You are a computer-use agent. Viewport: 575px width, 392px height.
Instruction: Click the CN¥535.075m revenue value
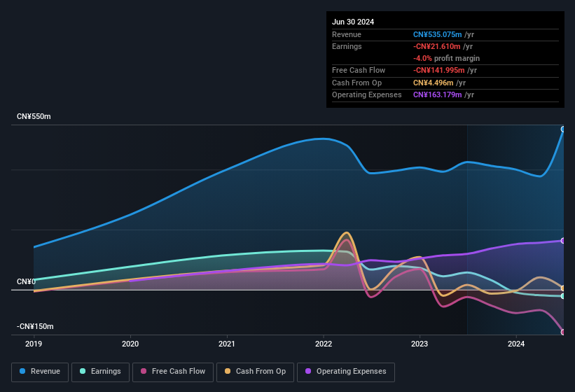coord(438,34)
